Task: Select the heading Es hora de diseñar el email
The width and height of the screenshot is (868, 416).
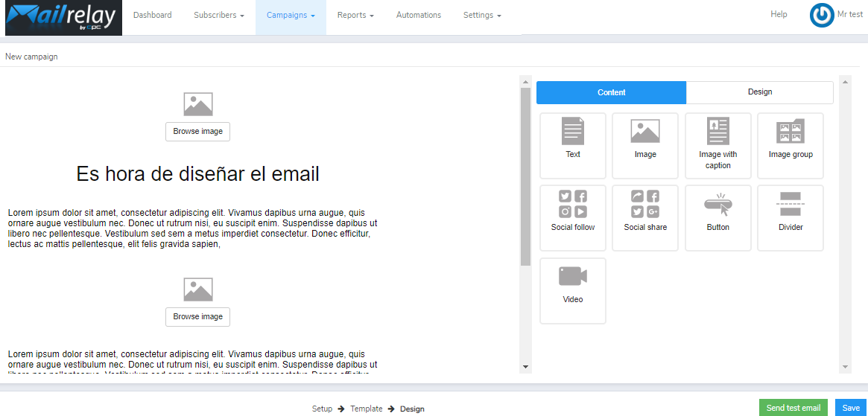Action: 197,174
